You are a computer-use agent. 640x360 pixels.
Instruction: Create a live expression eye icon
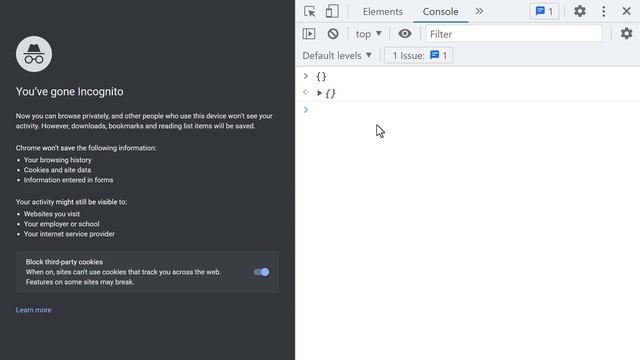(x=404, y=34)
